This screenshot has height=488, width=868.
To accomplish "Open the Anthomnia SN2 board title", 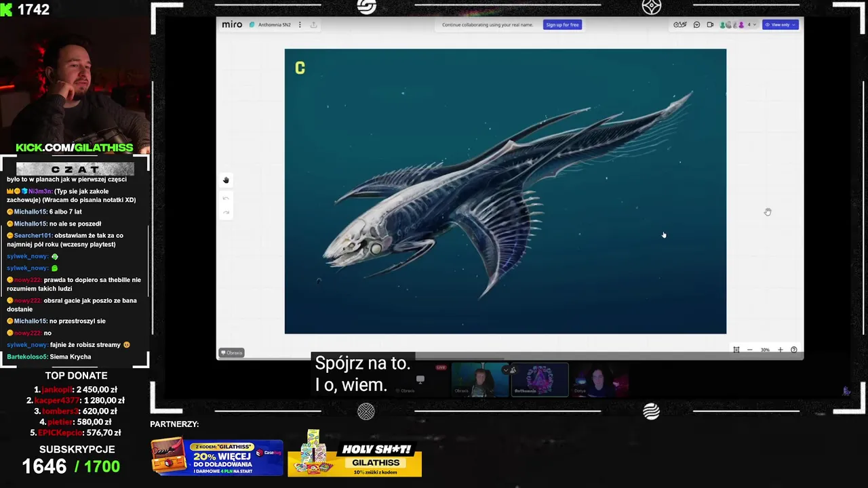I will coord(274,24).
